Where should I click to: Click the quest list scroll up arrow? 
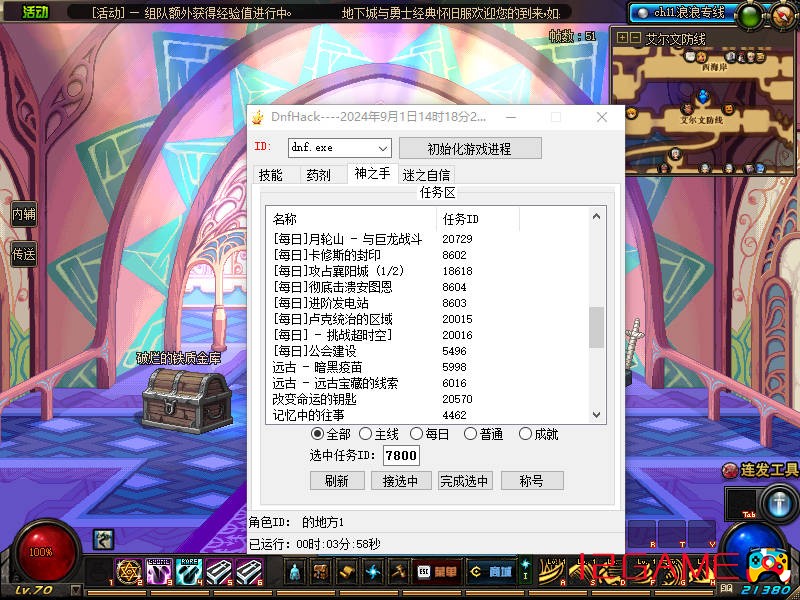tap(596, 216)
